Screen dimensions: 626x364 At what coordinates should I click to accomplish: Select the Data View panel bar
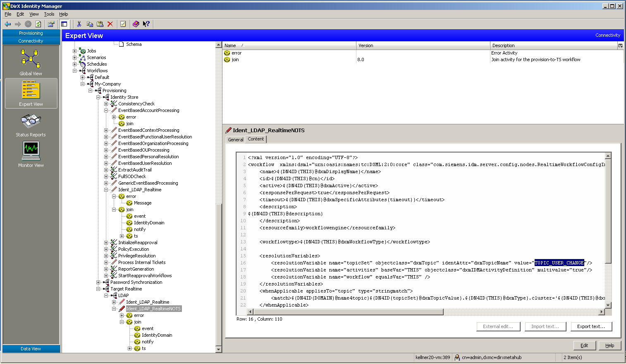point(31,349)
